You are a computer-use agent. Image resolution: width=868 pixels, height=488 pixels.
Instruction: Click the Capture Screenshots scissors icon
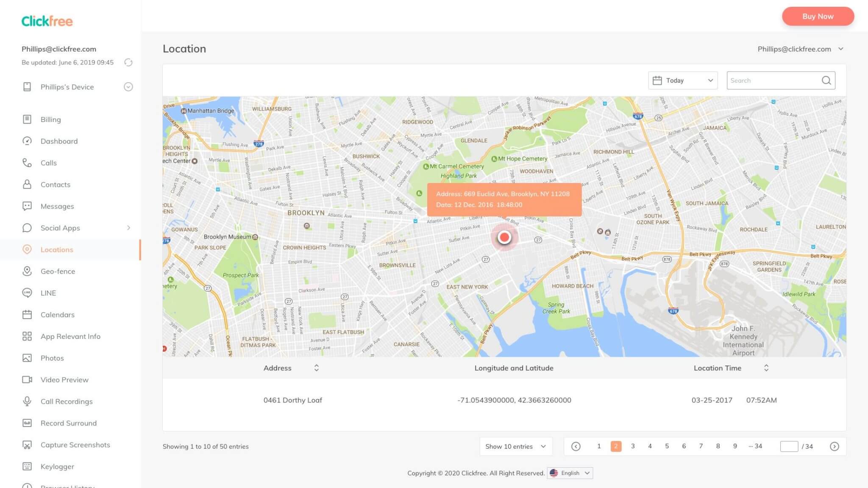tap(27, 445)
